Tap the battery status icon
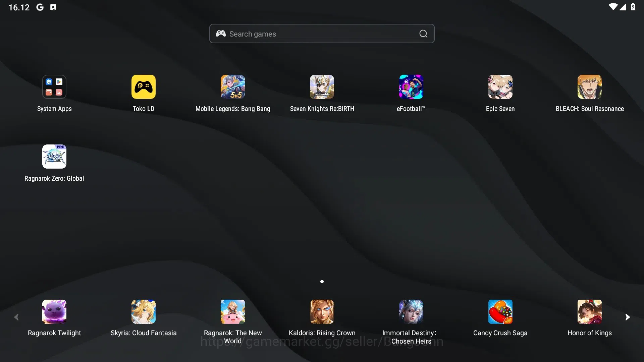The width and height of the screenshot is (644, 362). pyautogui.click(x=633, y=7)
